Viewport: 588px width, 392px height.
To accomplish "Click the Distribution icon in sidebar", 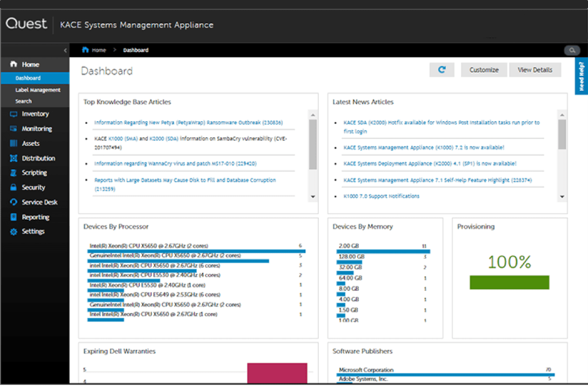I will [x=14, y=158].
